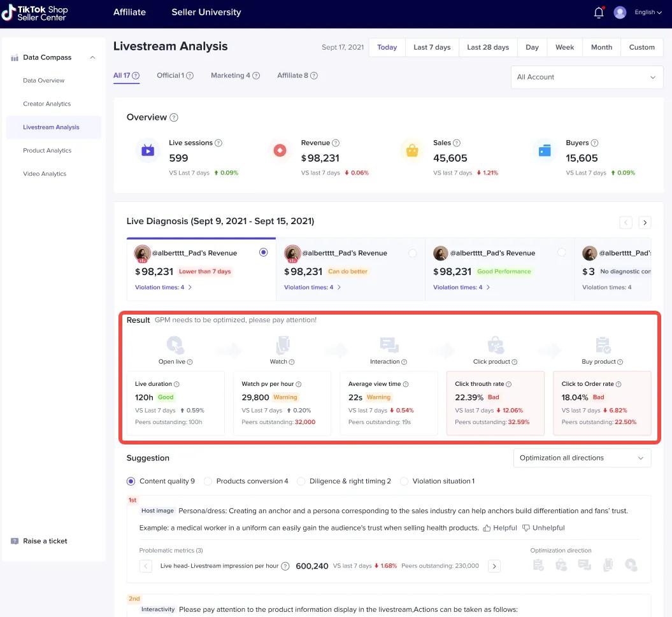Open Product Analytics in the sidebar
The height and width of the screenshot is (617, 672).
click(47, 151)
